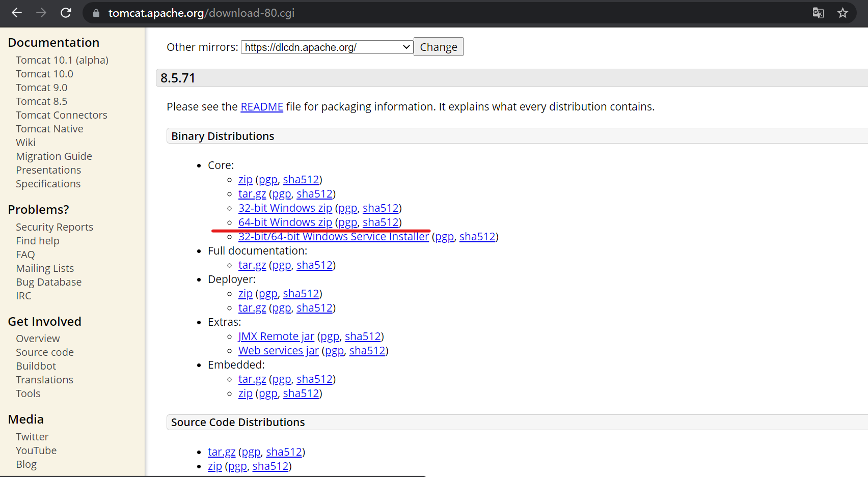Open the Other mirrors dropdown
Screen dimensions: 868x477
click(327, 47)
